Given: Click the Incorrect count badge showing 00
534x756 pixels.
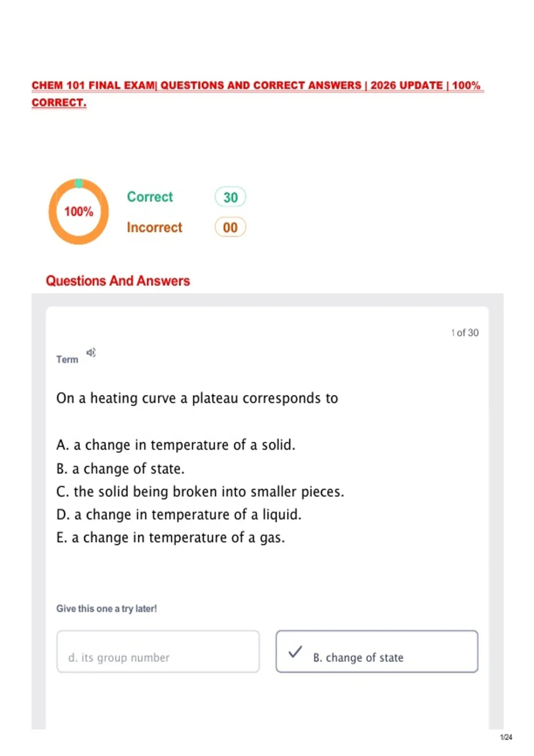Looking at the screenshot, I should tap(231, 227).
